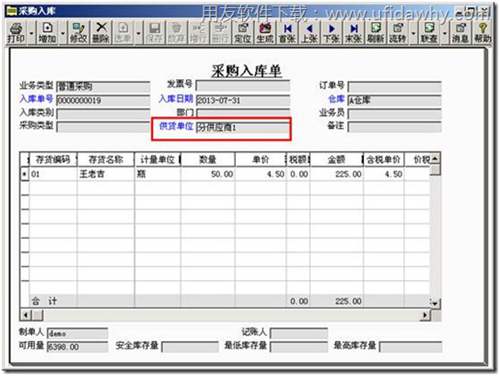Click the horizontal scrollbar right arrow under table
500x376 pixels.
point(425,314)
